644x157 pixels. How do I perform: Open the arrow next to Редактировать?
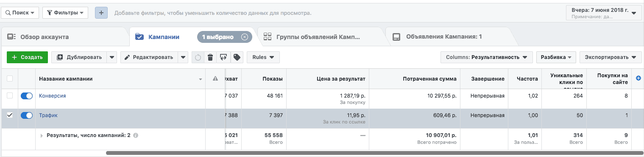[x=183, y=57]
